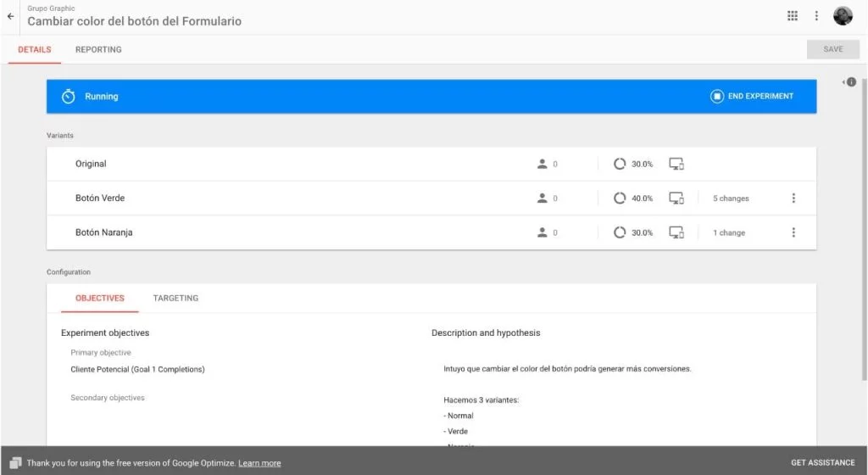Click the page vertical scrollbar
868x475 pixels.
click(864, 229)
